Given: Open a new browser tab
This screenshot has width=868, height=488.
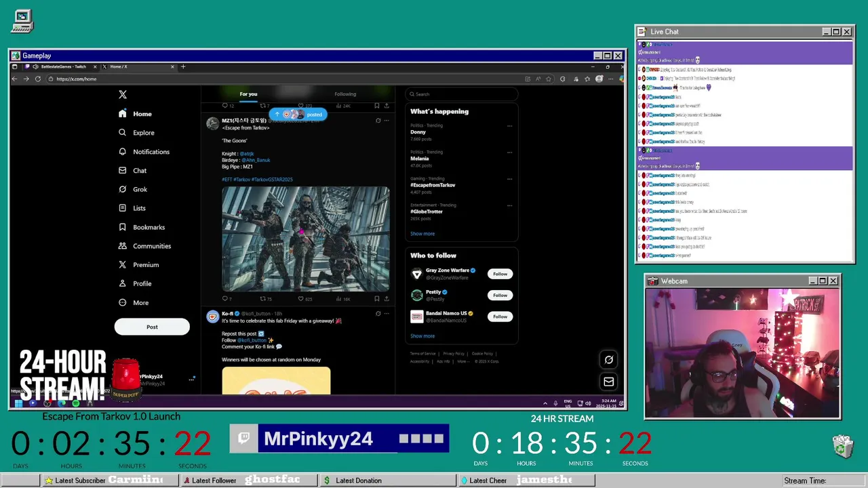Looking at the screenshot, I should pos(183,66).
